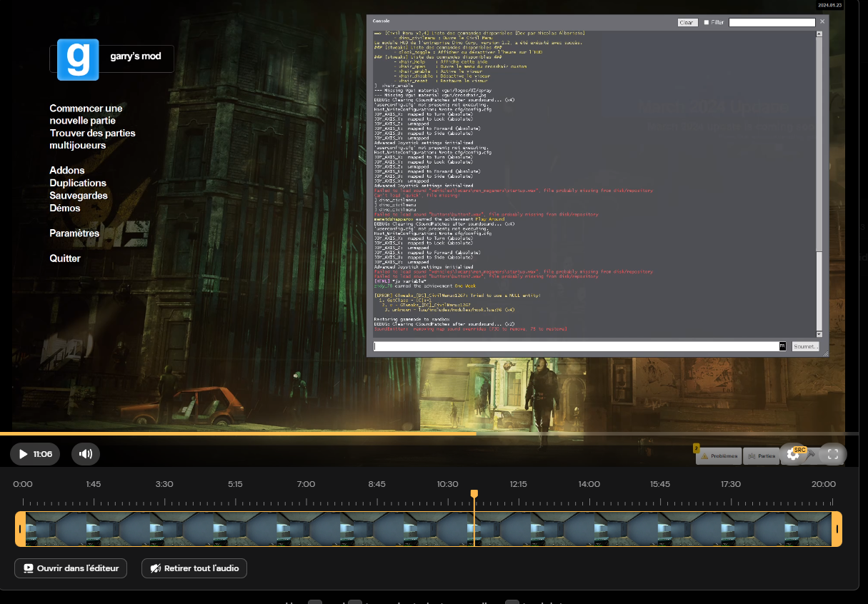Open the Parties controller button

pyautogui.click(x=762, y=456)
